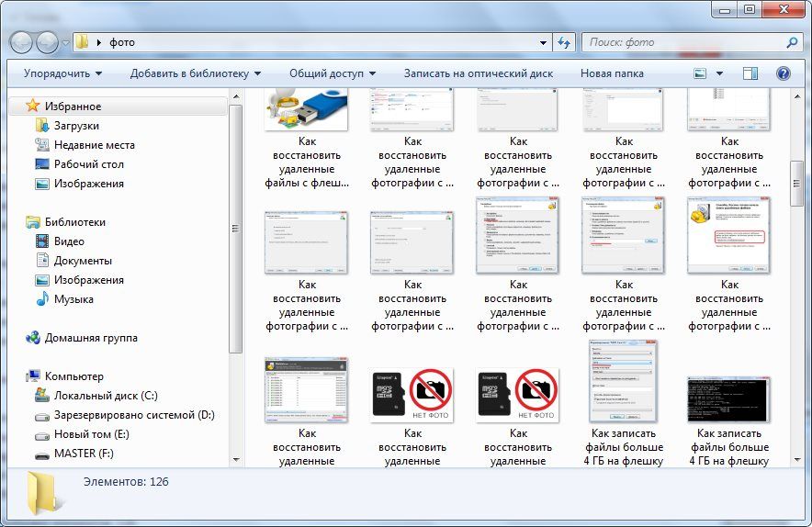
Task: Open the 'Видео' library
Action: [x=69, y=241]
